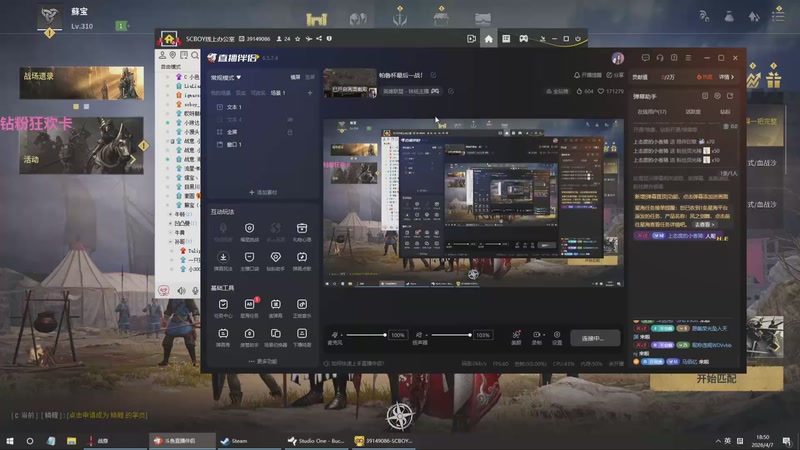
Task: Open the home icon in YY channel window
Action: click(x=488, y=39)
